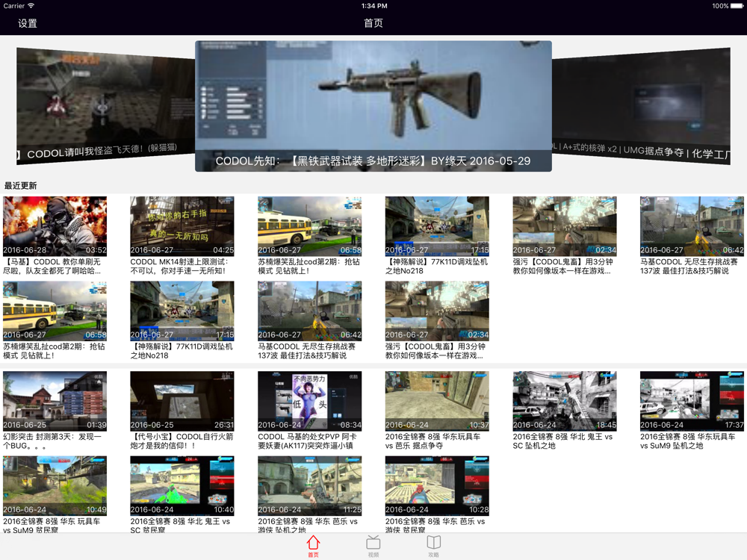The height and width of the screenshot is (560, 747).
Task: Play 华东玩具车 vs 芭乐 据点争夺 thumbnail 10:37
Action: click(437, 401)
